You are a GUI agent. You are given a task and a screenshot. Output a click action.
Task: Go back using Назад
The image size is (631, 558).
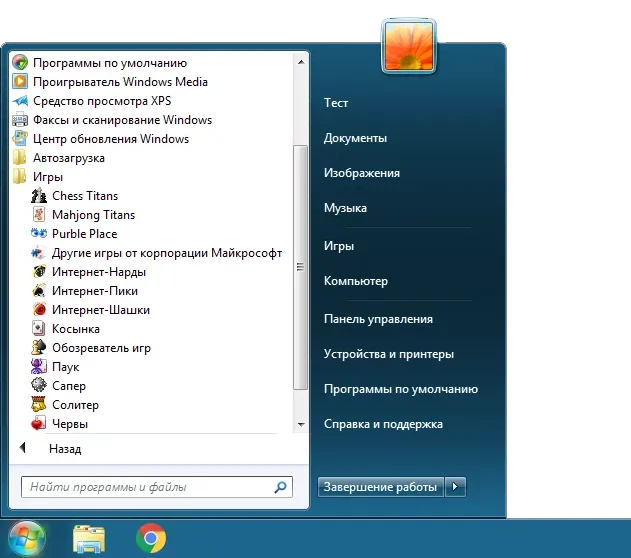(64, 449)
